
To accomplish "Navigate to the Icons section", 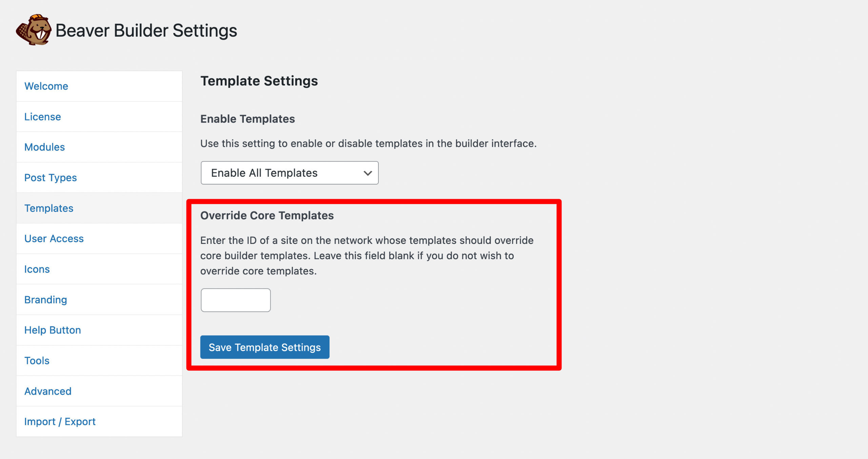I will pos(37,269).
